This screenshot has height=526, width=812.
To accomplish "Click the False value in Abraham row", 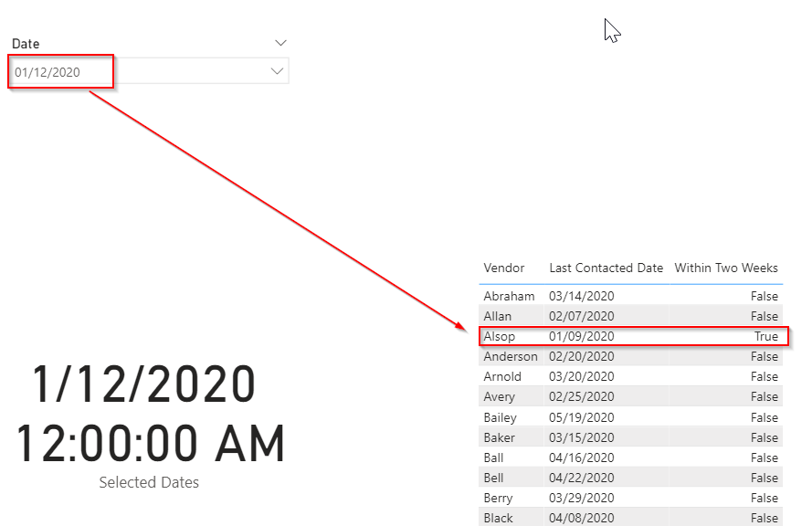I will 765,296.
